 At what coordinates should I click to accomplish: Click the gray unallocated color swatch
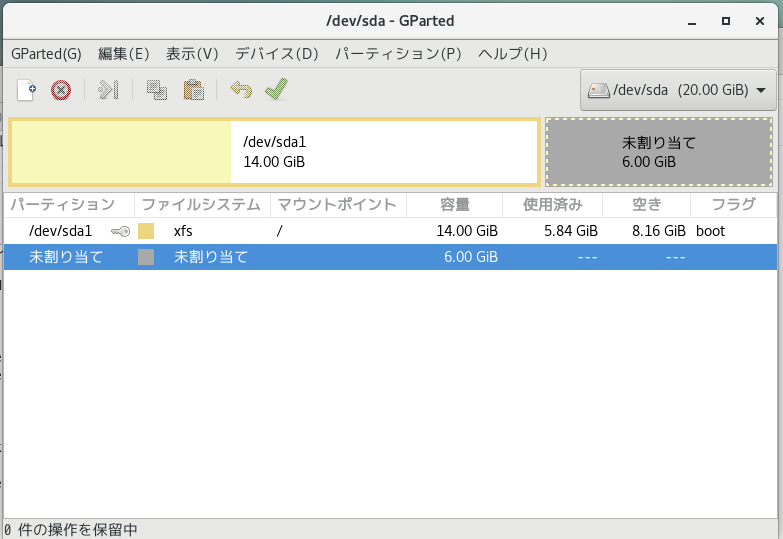[x=146, y=257]
